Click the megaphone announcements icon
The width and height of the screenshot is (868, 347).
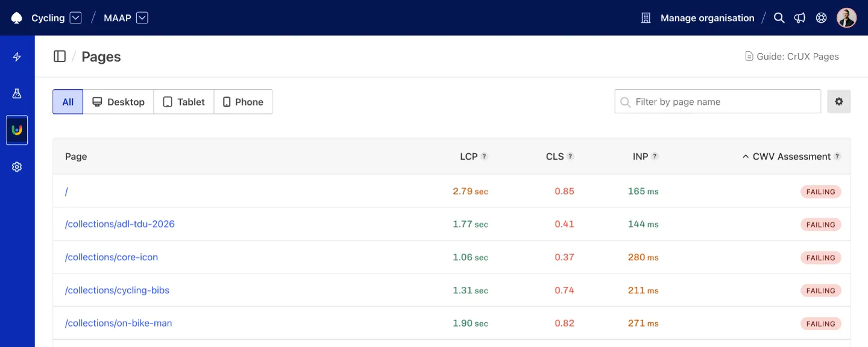point(800,17)
